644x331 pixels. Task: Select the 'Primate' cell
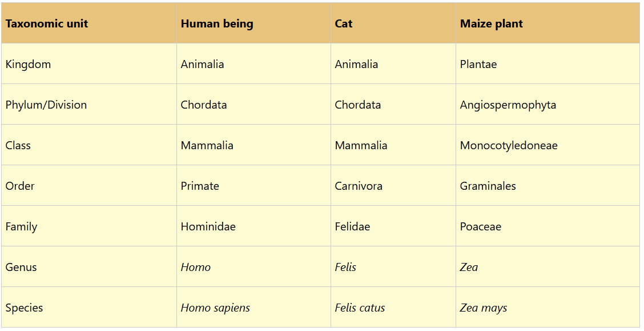[x=200, y=186]
